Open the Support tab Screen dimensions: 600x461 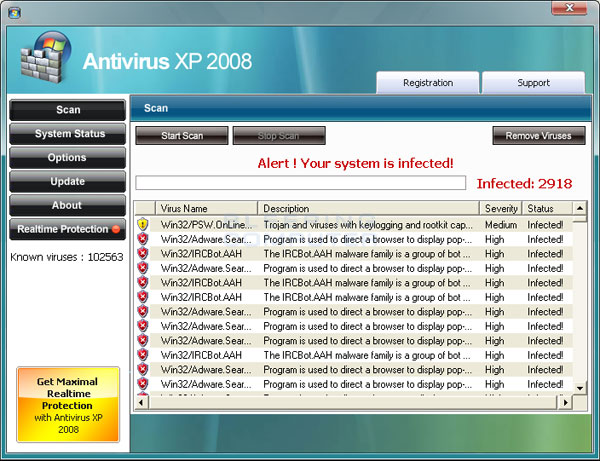(533, 83)
